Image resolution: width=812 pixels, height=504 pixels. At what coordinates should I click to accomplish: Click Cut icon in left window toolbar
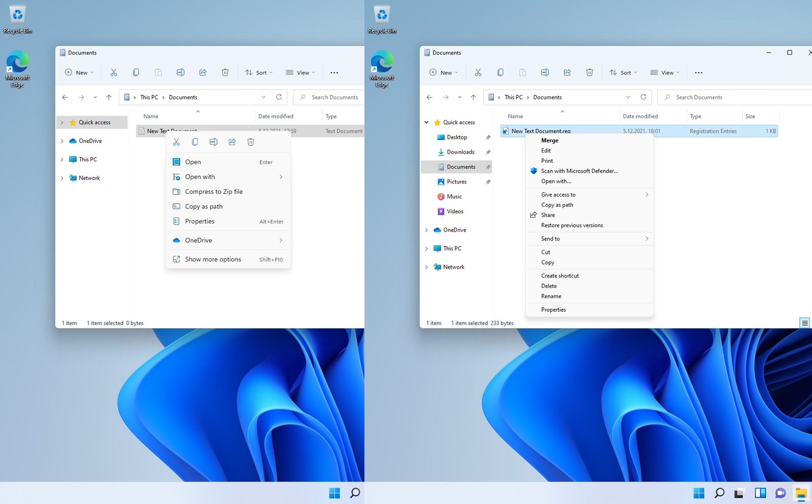tap(114, 73)
